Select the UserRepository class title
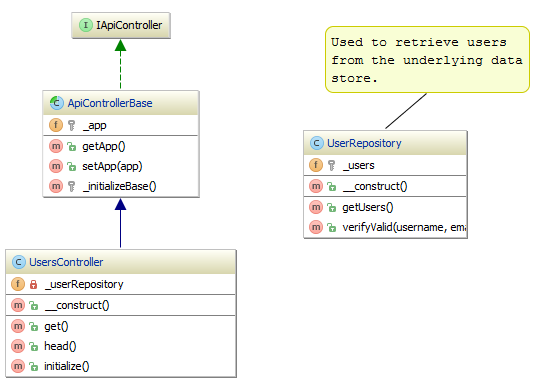 tap(364, 143)
